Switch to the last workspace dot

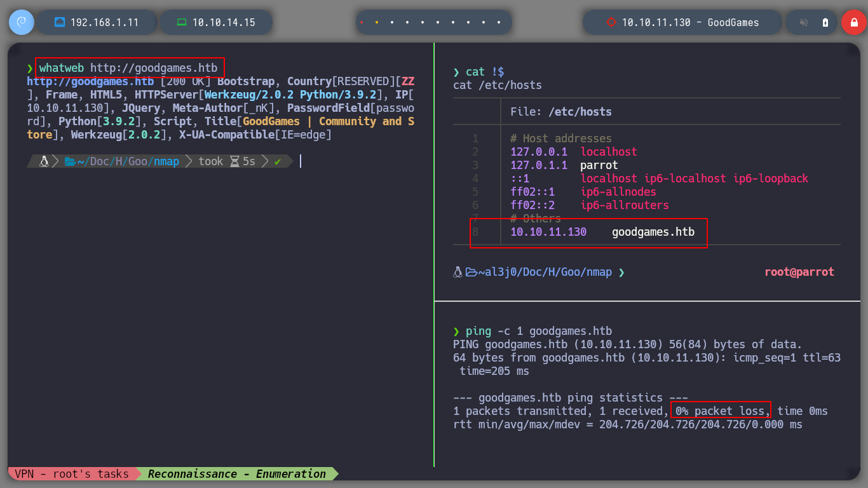[x=499, y=22]
